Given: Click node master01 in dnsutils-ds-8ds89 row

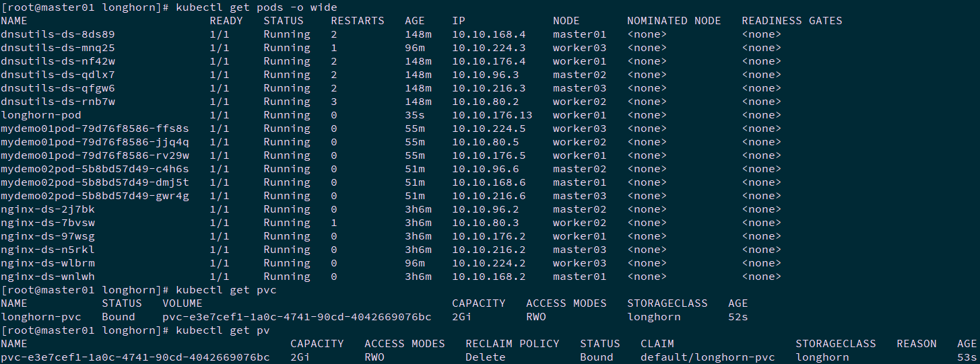Looking at the screenshot, I should 580,34.
